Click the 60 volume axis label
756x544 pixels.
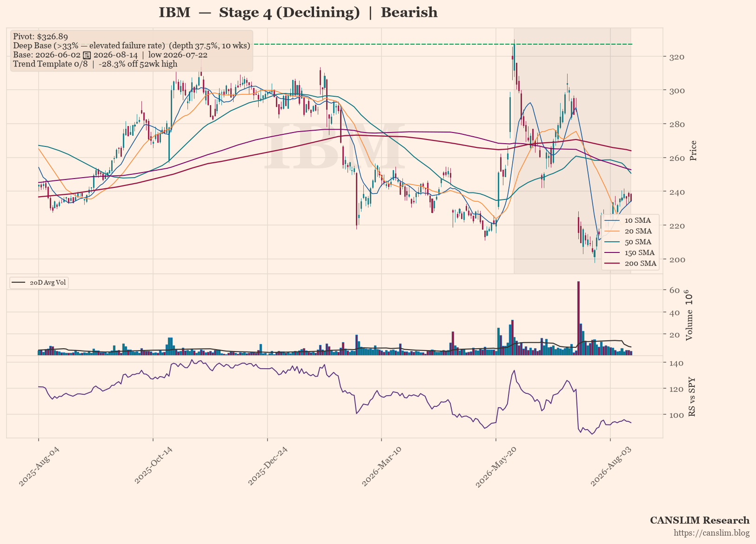[675, 290]
